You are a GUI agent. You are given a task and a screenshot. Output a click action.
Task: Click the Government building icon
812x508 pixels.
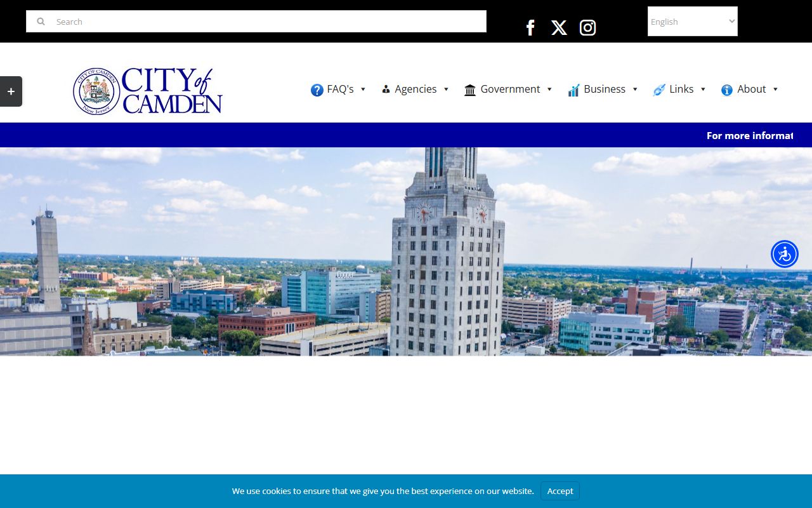point(470,90)
